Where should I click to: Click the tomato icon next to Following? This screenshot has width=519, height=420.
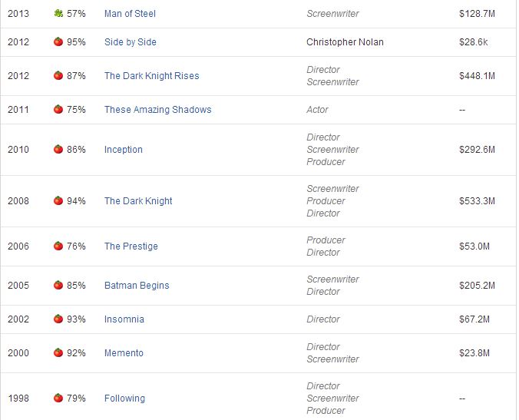click(58, 398)
